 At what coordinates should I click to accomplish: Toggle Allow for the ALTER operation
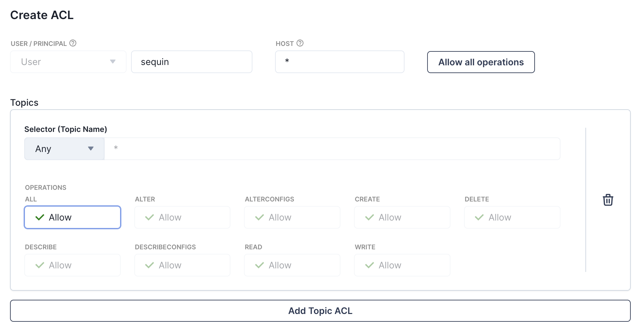[182, 217]
